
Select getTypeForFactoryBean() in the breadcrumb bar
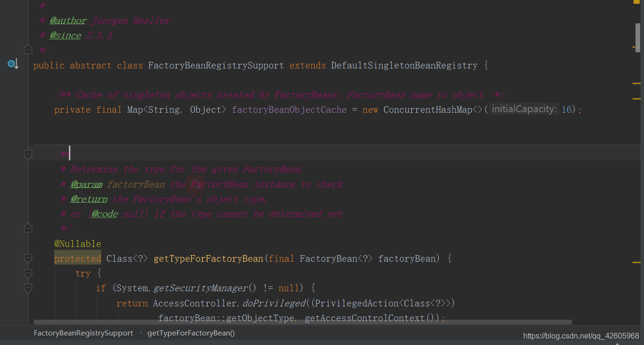tap(191, 333)
